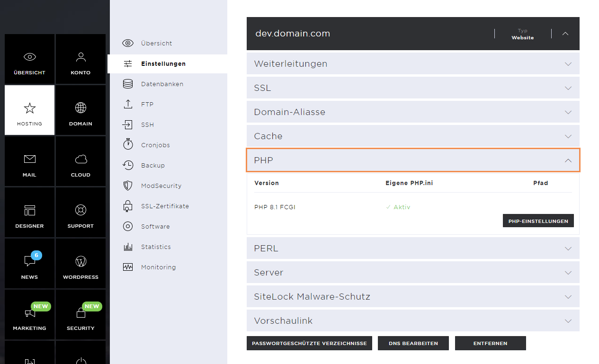Screen dimensions: 599x364
Task: Open the Designer layout tile
Action: pyautogui.click(x=29, y=212)
